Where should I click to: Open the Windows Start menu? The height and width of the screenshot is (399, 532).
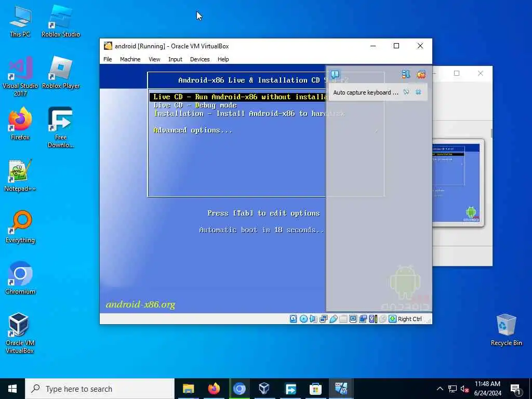12,389
